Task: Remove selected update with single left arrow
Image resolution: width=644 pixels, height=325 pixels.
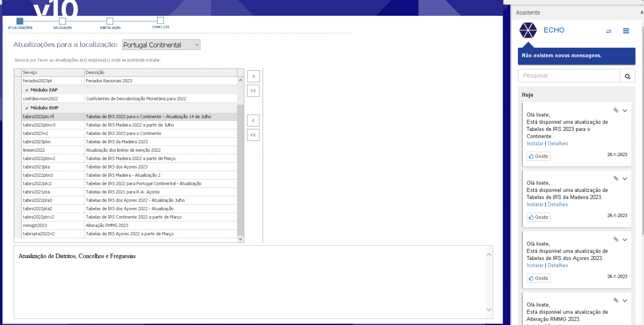Action: (253, 120)
